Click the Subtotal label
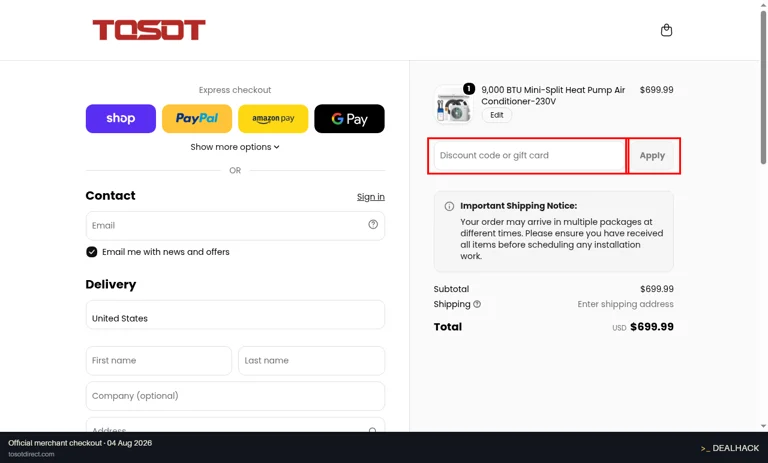The image size is (768, 463). pos(451,289)
